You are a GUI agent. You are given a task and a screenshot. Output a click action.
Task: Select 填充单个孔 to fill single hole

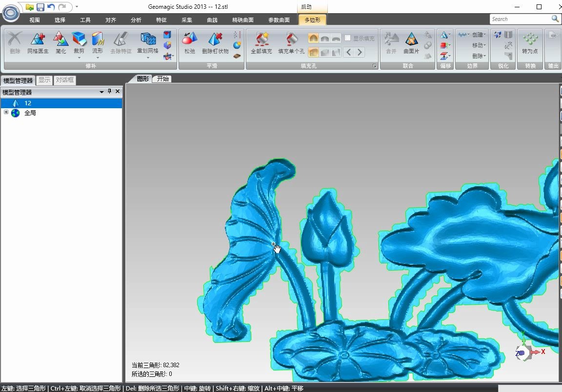(291, 44)
